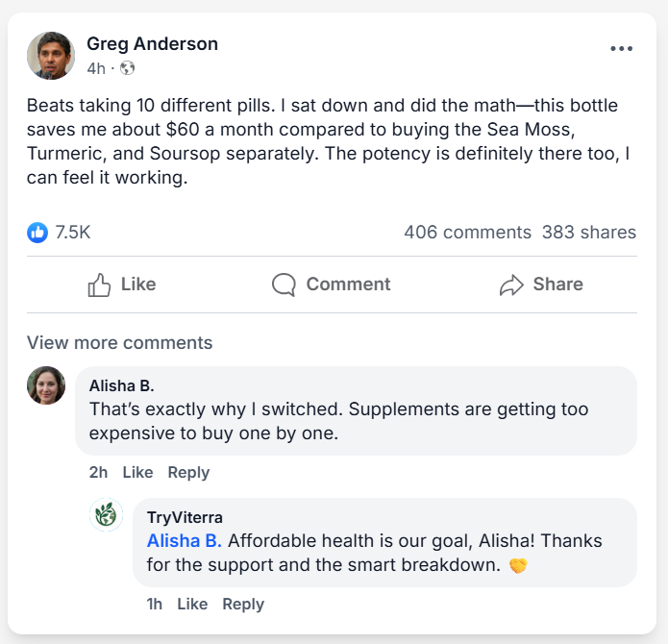Open the TryViterra page name link
The width and height of the screenshot is (668, 644).
tap(185, 518)
